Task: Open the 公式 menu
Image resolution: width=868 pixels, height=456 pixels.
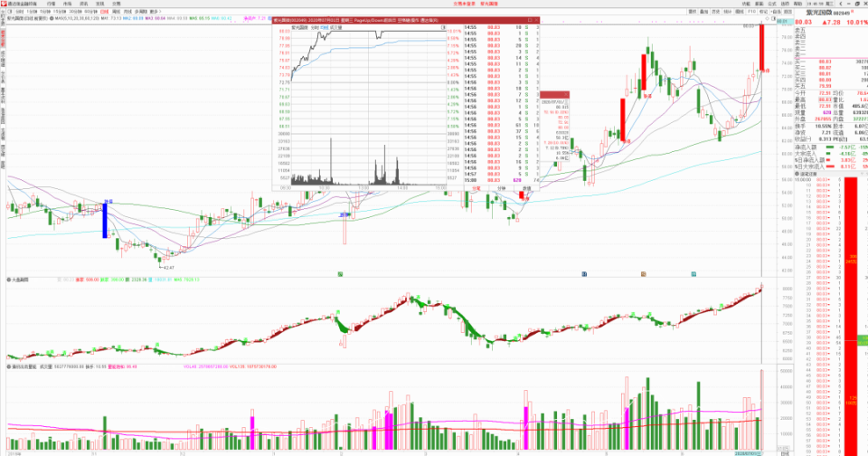Action: pos(772,4)
